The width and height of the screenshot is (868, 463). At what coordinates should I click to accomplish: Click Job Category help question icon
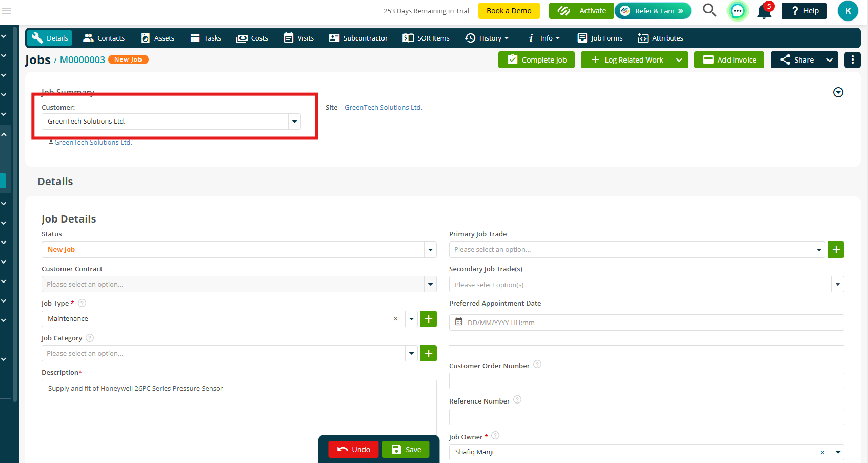coord(90,338)
